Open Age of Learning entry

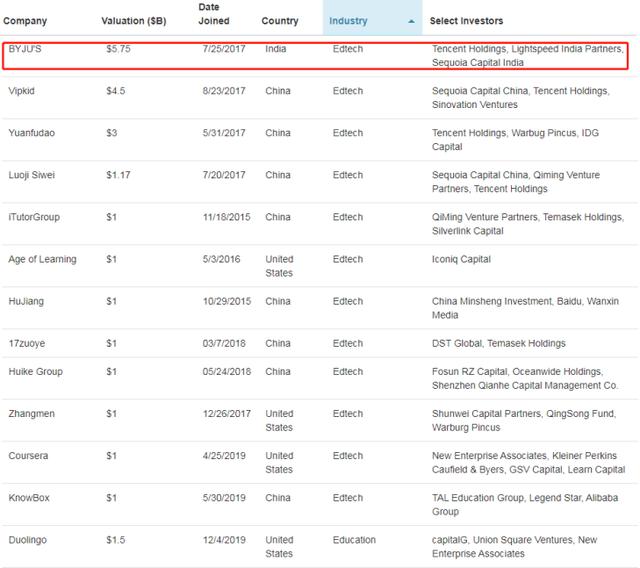[x=43, y=259]
